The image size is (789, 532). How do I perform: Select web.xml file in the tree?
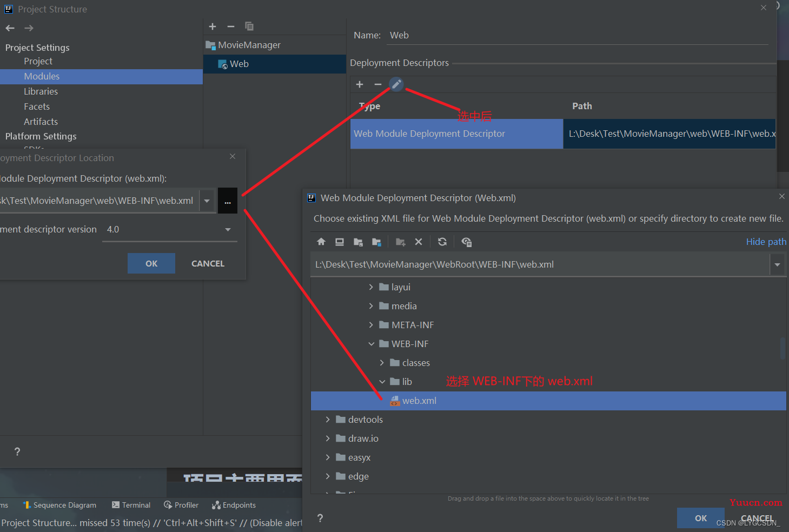(548, 401)
